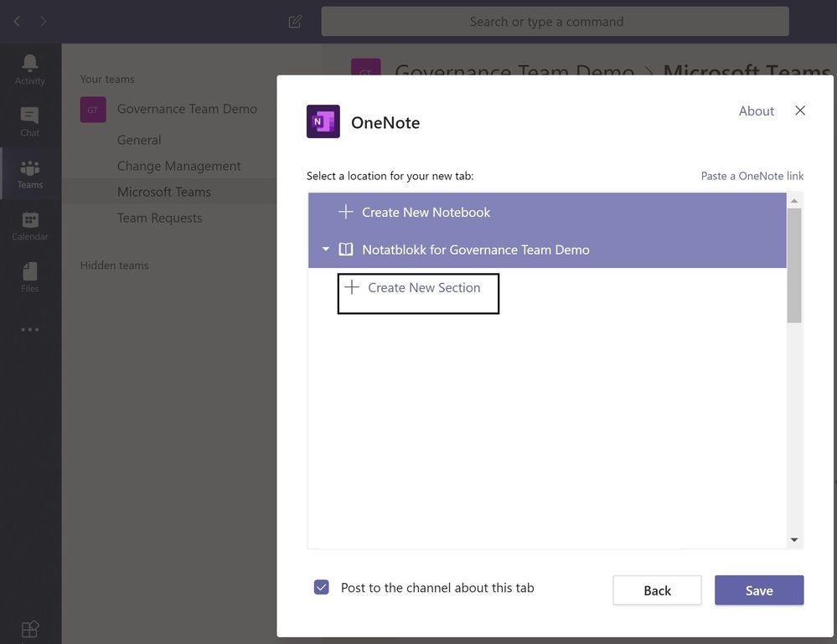Click the search or command box
The width and height of the screenshot is (837, 644).
(x=555, y=21)
